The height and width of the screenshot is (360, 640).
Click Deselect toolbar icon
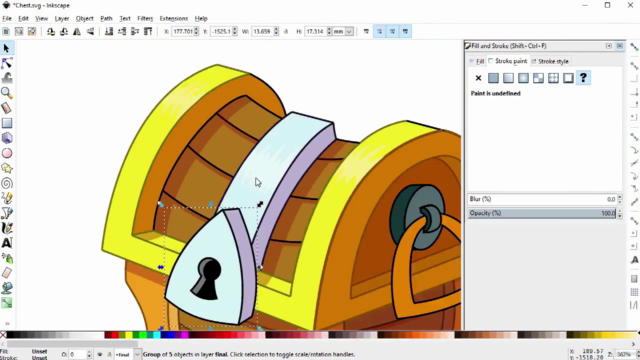coord(31,31)
